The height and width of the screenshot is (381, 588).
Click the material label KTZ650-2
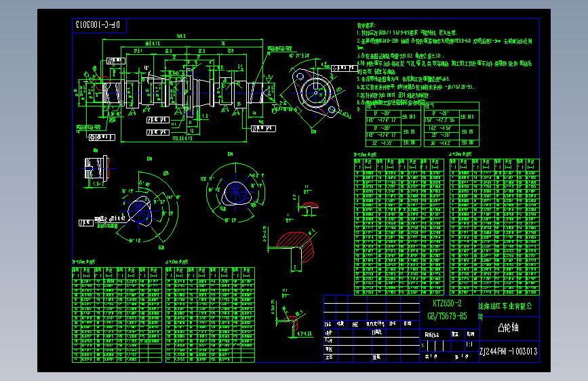click(x=447, y=303)
